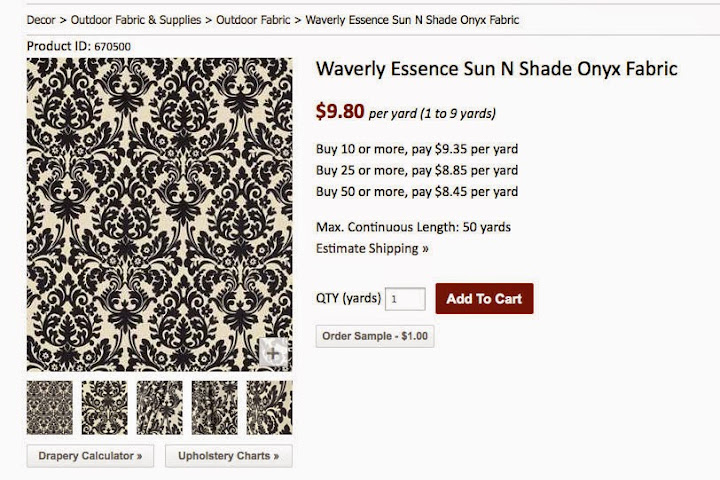Open Upholstery Charts
This screenshot has width=720, height=480.
coord(228,456)
